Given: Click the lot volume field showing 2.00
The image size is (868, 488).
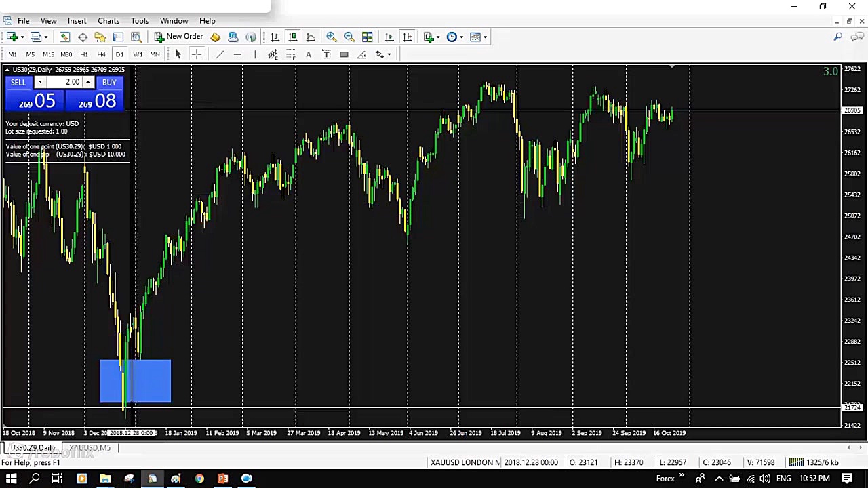Looking at the screenshot, I should (64, 83).
